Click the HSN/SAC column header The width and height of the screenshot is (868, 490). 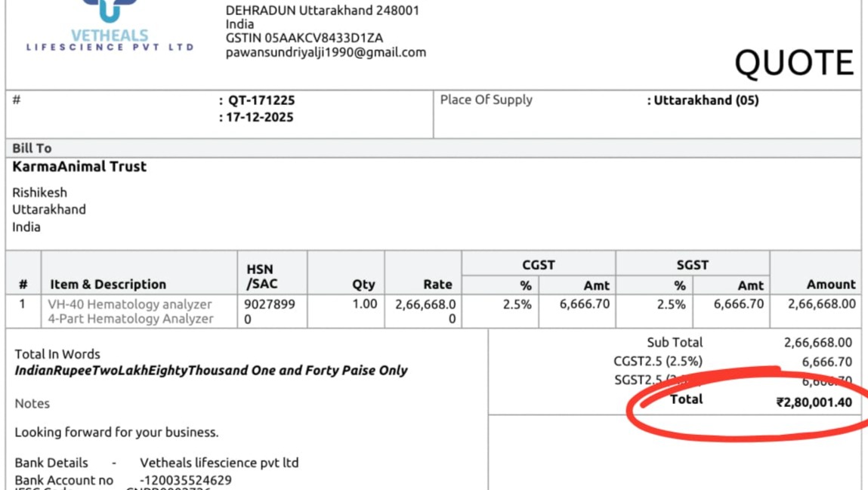[x=261, y=276]
